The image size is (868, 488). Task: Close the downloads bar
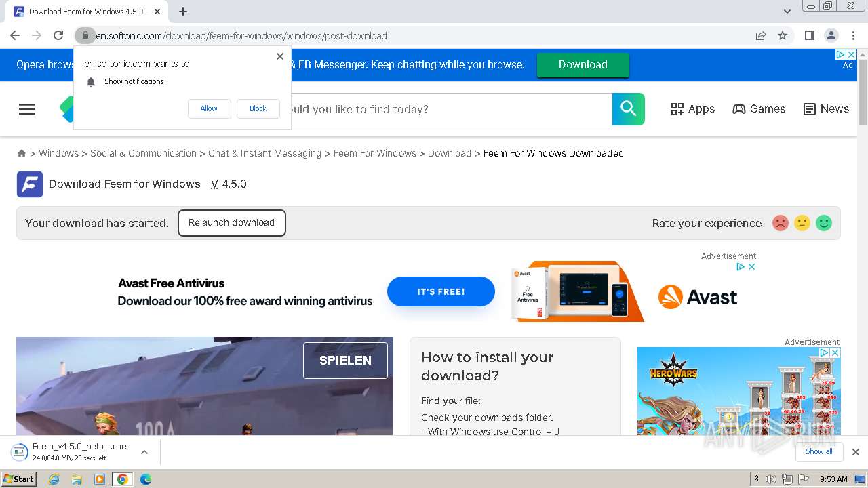pos(856,452)
